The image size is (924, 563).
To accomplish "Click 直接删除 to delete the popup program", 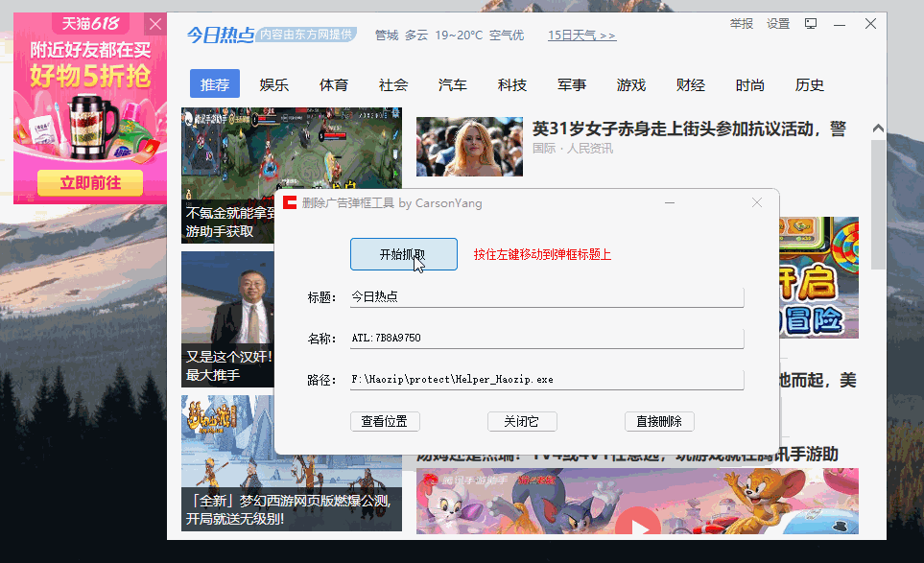I will (659, 421).
